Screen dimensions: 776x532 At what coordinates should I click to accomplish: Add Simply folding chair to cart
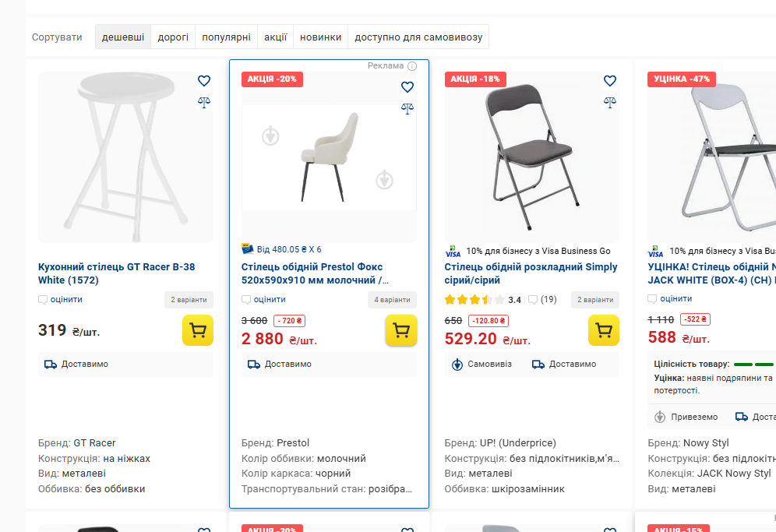pos(604,330)
